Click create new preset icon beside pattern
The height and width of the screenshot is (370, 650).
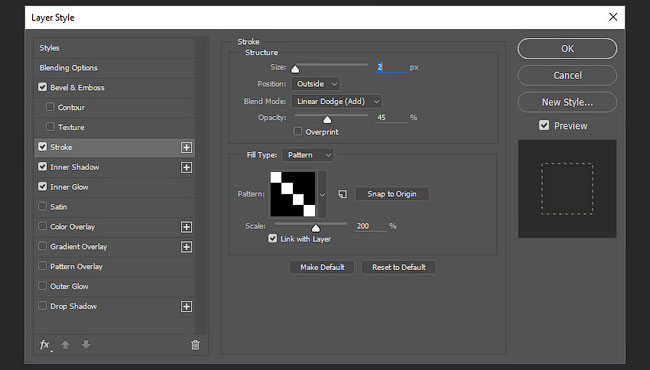[342, 194]
